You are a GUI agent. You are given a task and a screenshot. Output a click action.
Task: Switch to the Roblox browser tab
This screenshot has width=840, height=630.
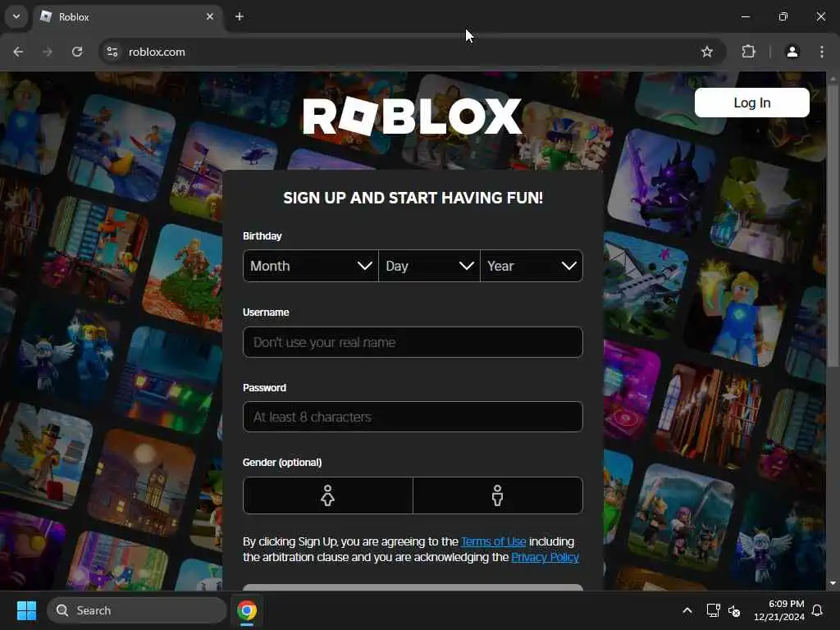[x=129, y=16]
